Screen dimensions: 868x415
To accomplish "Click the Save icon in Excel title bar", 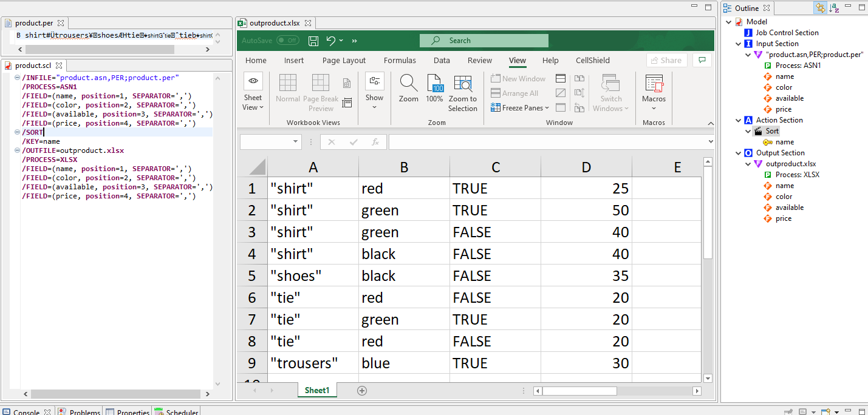I will click(313, 41).
